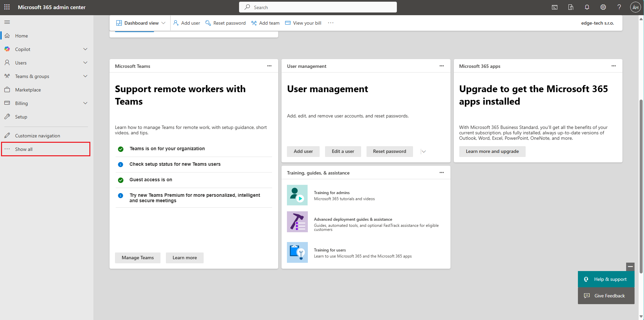Open notifications with the bell icon
644x320 pixels.
pyautogui.click(x=587, y=7)
